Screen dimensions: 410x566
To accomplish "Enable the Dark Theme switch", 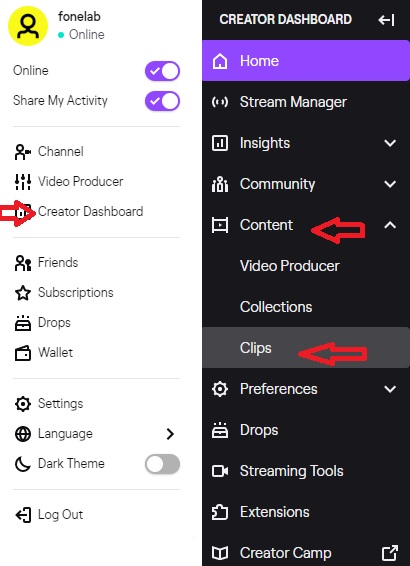I will pyautogui.click(x=162, y=464).
